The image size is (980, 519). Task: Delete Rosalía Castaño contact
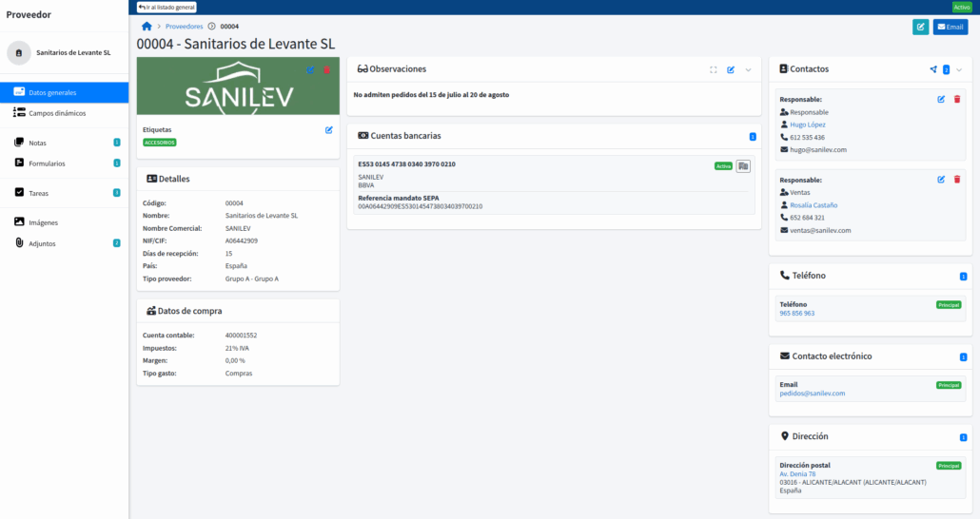pyautogui.click(x=957, y=180)
